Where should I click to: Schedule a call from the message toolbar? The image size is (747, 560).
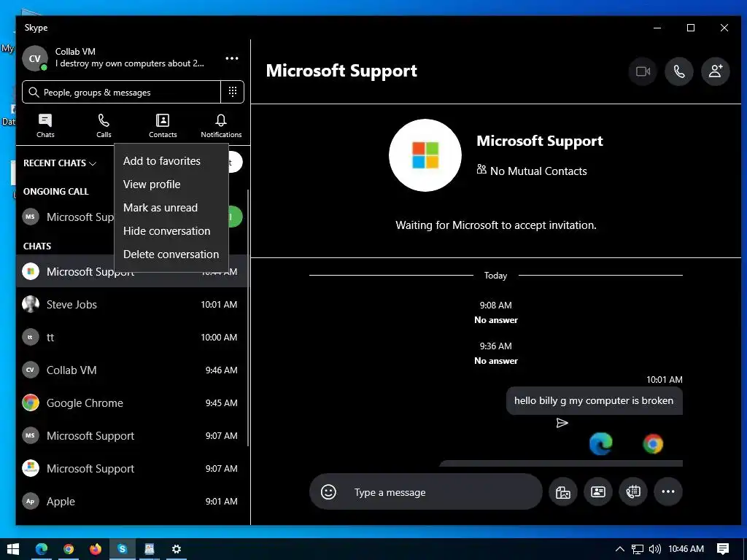pos(633,492)
